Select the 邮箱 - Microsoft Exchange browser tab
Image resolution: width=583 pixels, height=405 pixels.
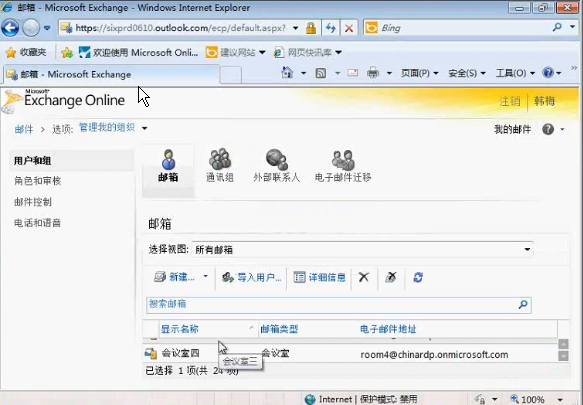(112, 74)
